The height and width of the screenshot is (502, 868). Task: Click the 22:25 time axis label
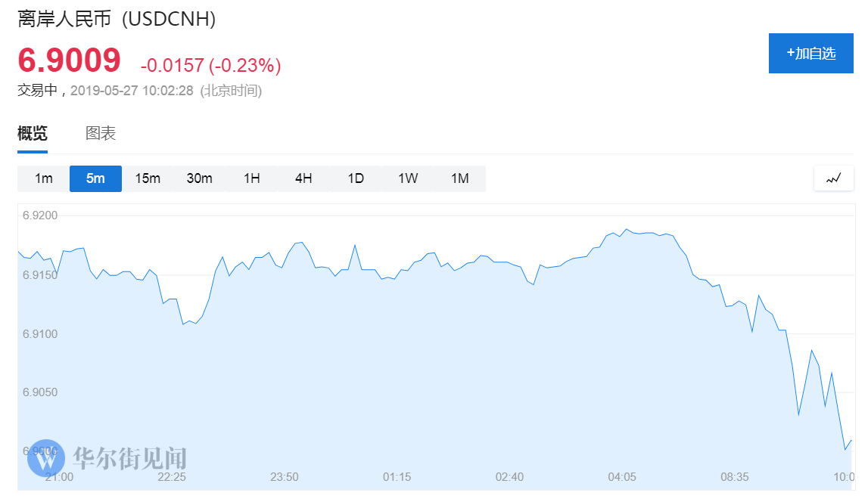pyautogui.click(x=172, y=477)
